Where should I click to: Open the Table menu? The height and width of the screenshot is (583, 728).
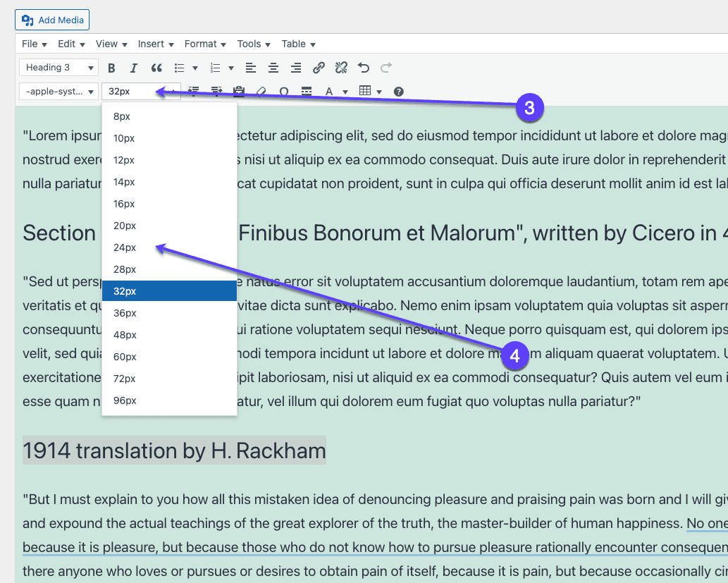298,44
